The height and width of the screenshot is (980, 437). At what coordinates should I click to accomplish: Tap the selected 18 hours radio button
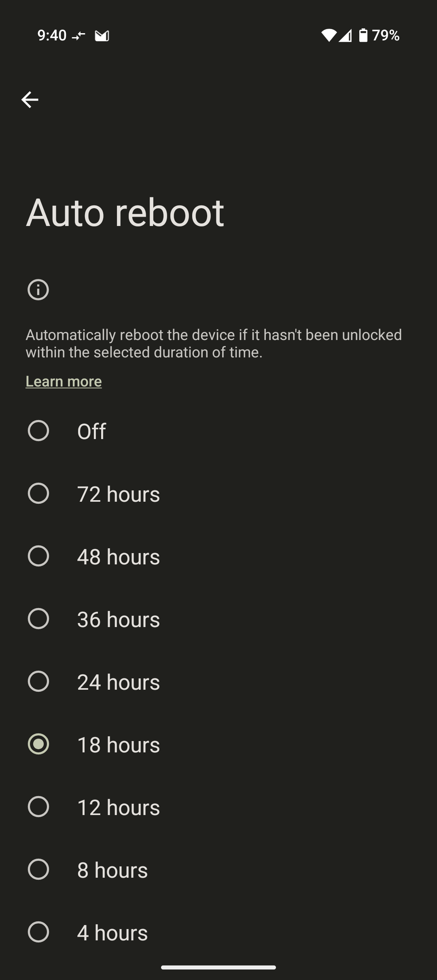point(38,744)
